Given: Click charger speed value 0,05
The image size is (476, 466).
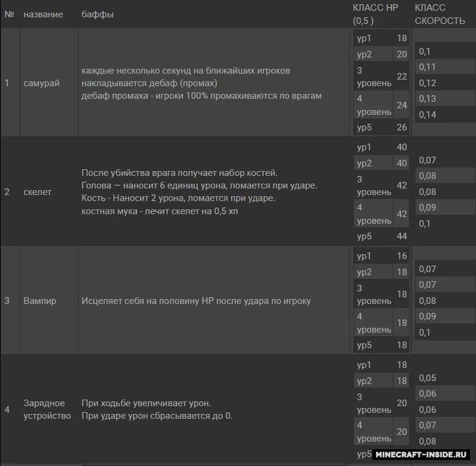Looking at the screenshot, I should [x=428, y=377].
